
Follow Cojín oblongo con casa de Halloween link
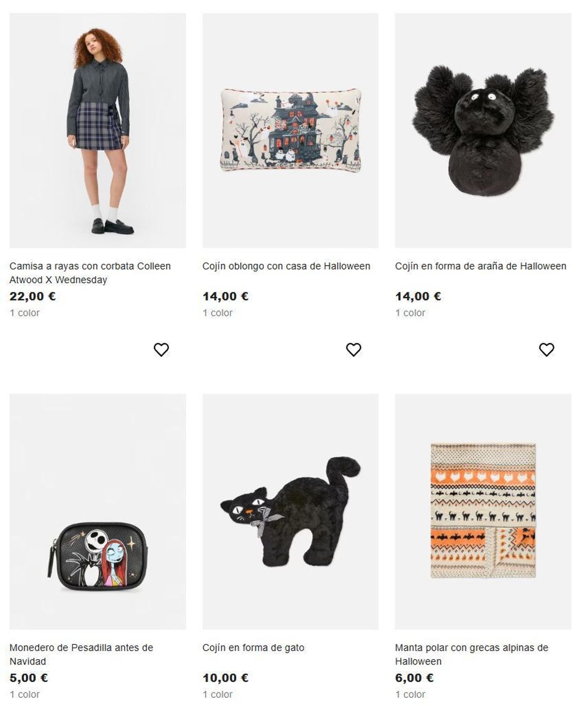[286, 266]
